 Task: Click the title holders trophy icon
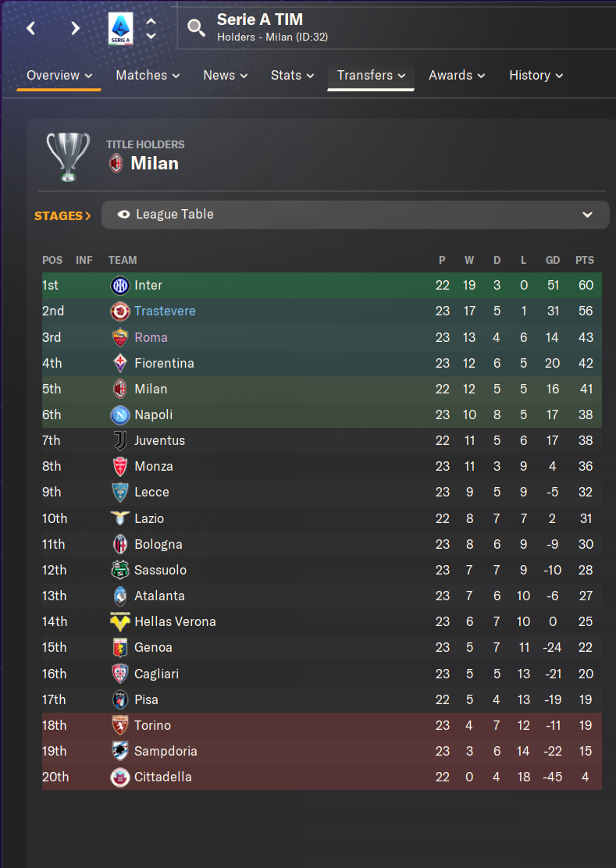pyautogui.click(x=68, y=157)
